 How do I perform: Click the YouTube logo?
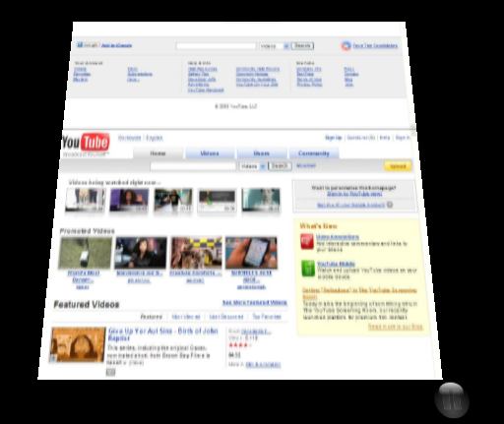pyautogui.click(x=86, y=143)
